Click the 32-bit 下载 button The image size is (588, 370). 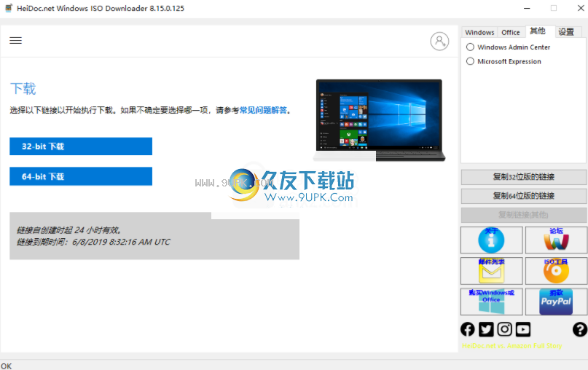pyautogui.click(x=81, y=146)
